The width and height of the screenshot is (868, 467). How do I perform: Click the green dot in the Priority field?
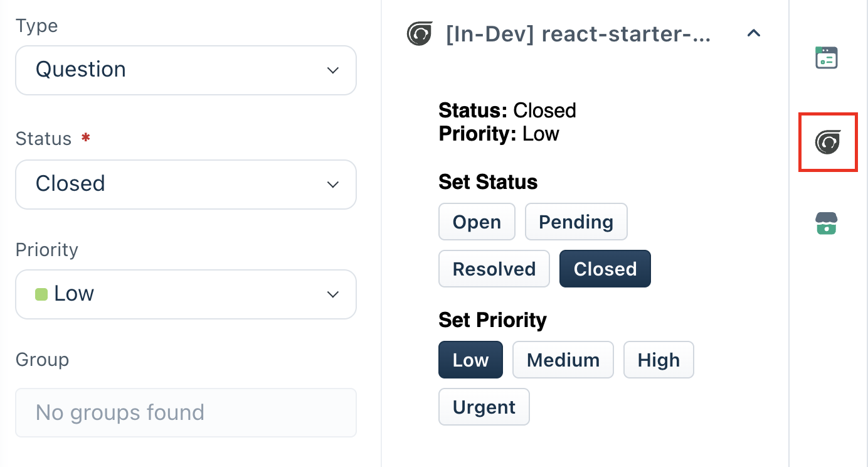41,294
